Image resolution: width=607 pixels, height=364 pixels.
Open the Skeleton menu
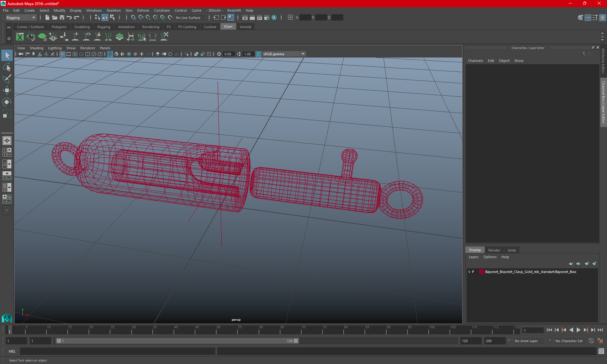coord(113,10)
